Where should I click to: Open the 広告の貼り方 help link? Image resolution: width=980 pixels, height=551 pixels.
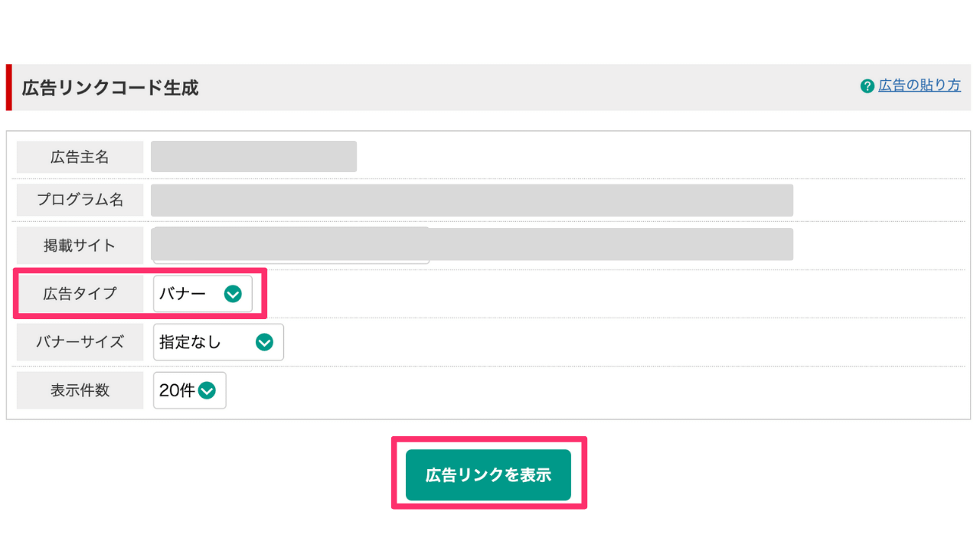(920, 85)
